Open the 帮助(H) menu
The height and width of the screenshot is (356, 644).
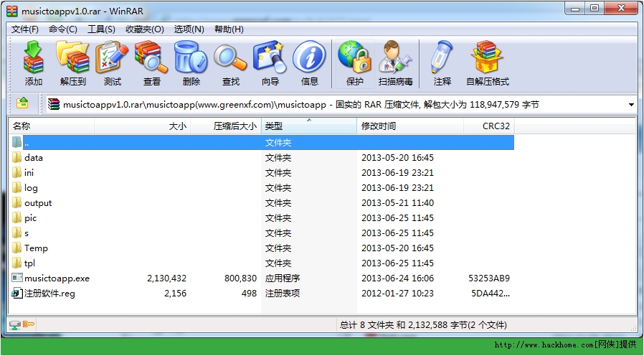tap(229, 29)
